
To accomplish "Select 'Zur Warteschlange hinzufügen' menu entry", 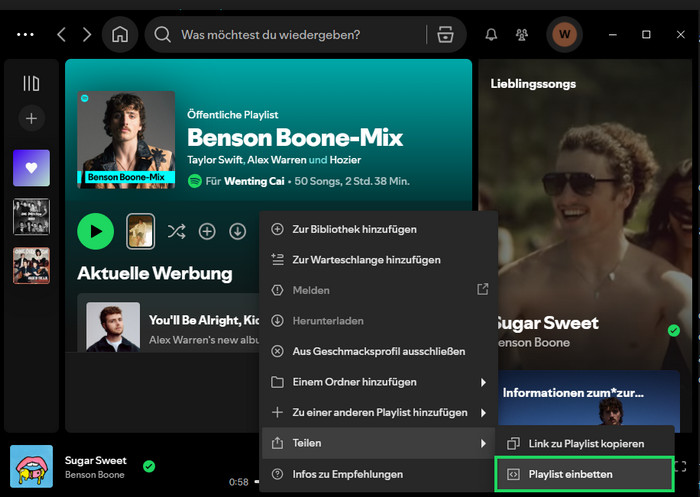I will tap(379, 260).
